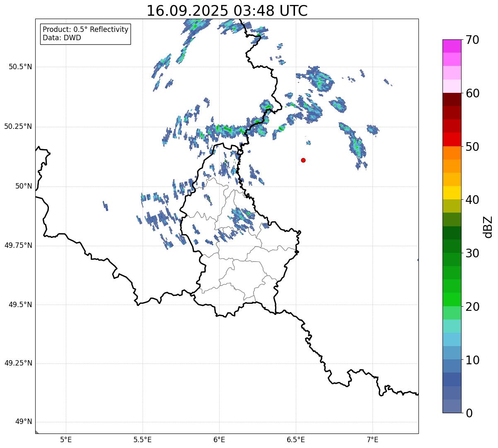Click the red station marker dot

tap(303, 160)
